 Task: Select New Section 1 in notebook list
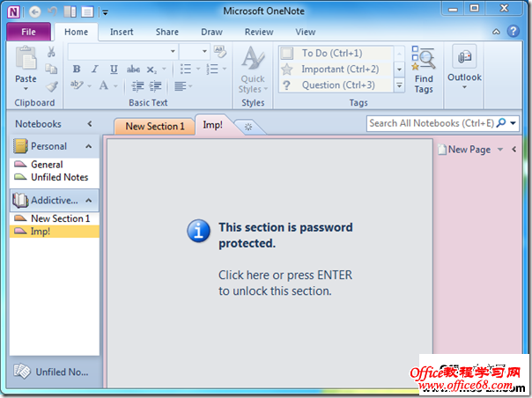[x=55, y=218]
